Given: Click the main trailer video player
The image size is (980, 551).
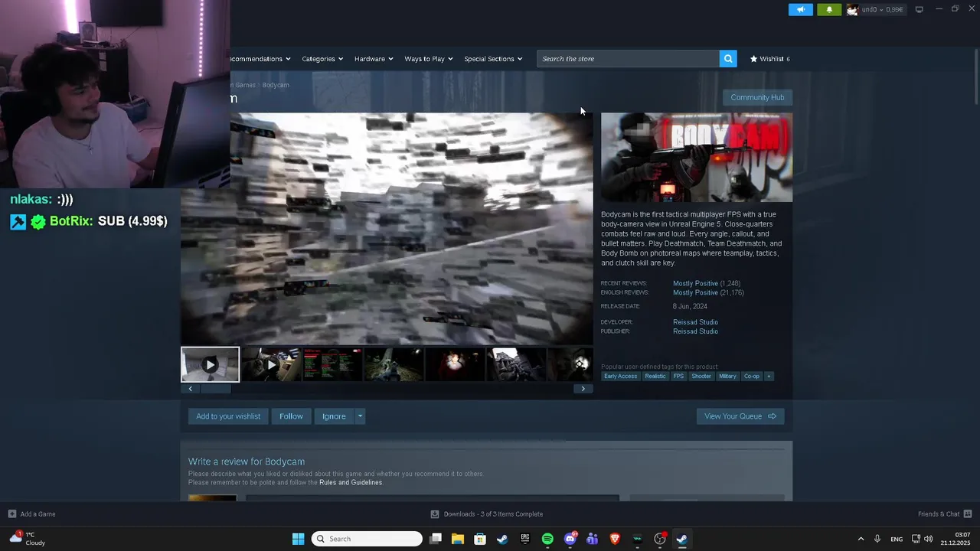Looking at the screenshot, I should pyautogui.click(x=387, y=229).
